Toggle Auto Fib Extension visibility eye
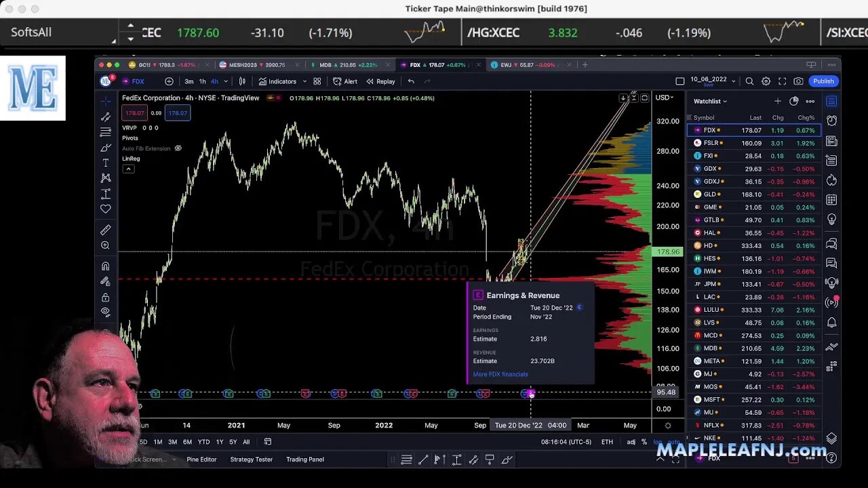 tap(178, 148)
